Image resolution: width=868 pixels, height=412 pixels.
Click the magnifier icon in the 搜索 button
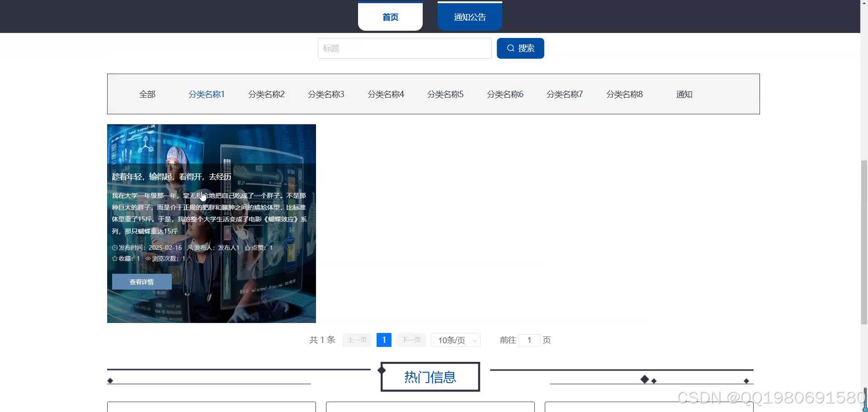click(x=511, y=48)
